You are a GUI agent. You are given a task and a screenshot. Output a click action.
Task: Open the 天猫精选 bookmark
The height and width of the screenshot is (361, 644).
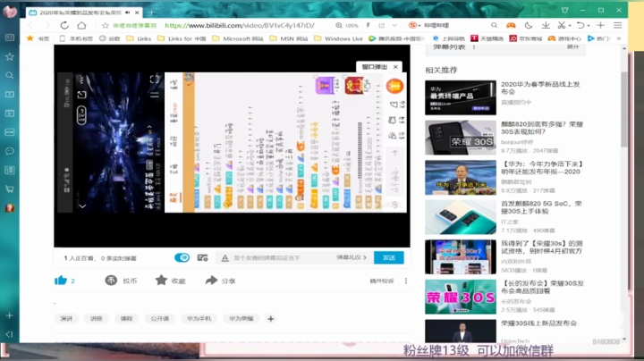(x=487, y=38)
